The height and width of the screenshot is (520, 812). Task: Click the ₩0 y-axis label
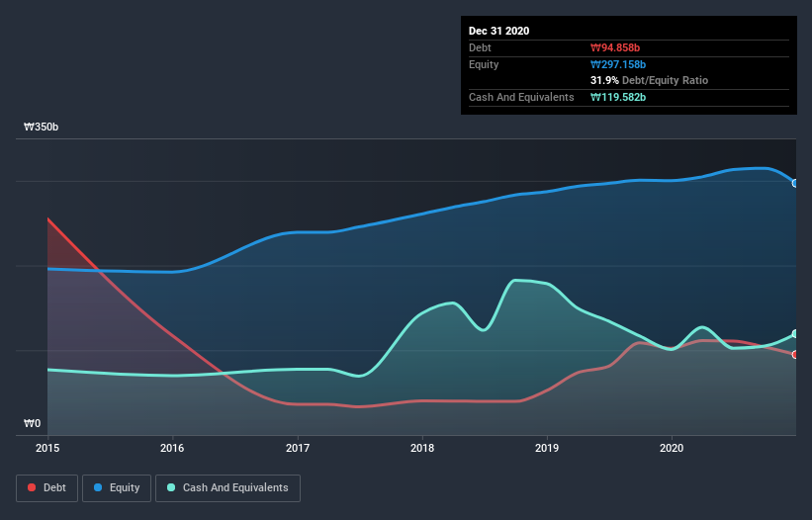tap(32, 423)
